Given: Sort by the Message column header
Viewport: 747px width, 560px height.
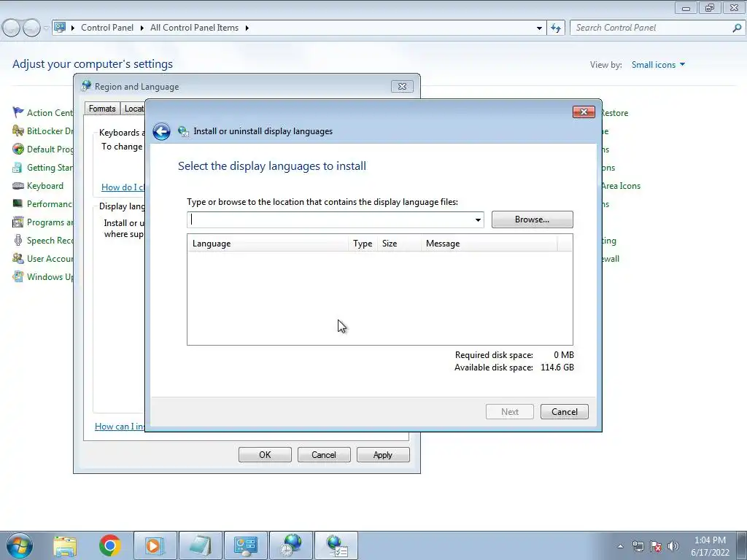Looking at the screenshot, I should click(x=489, y=244).
